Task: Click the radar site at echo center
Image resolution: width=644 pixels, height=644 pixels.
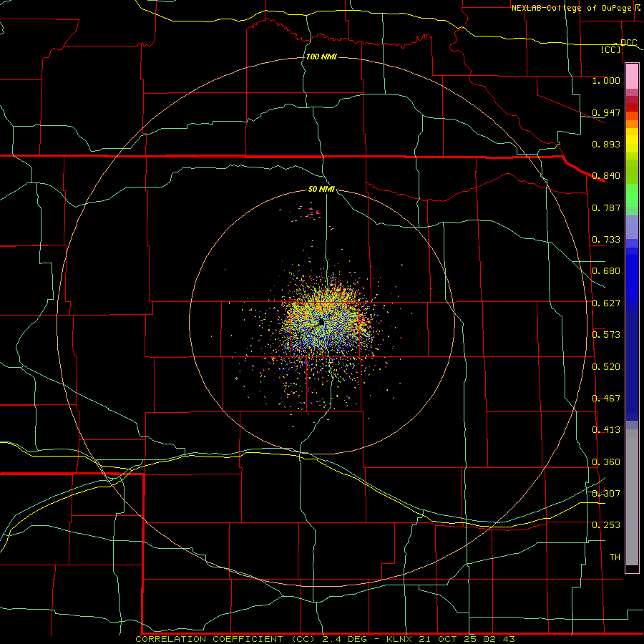Action: 321,323
